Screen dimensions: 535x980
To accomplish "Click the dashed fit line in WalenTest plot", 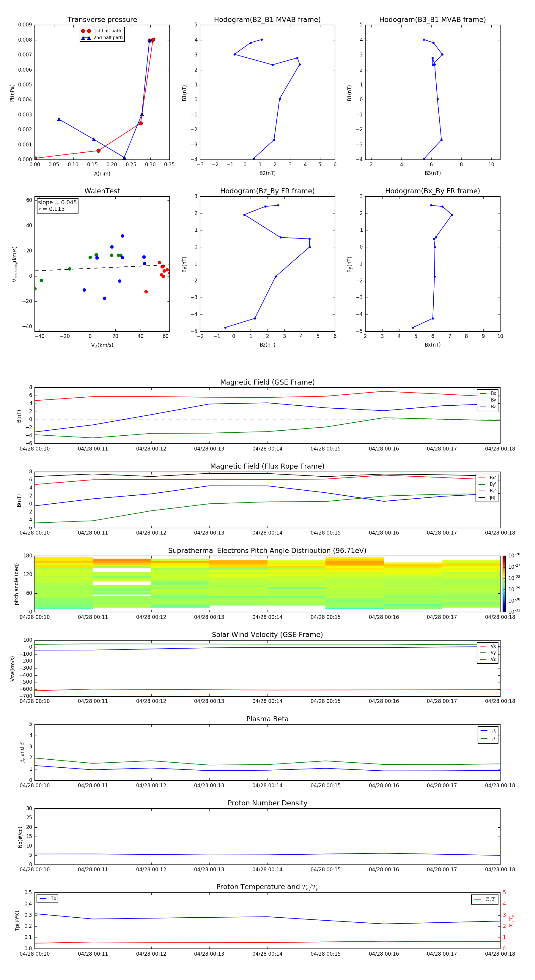I will click(102, 268).
